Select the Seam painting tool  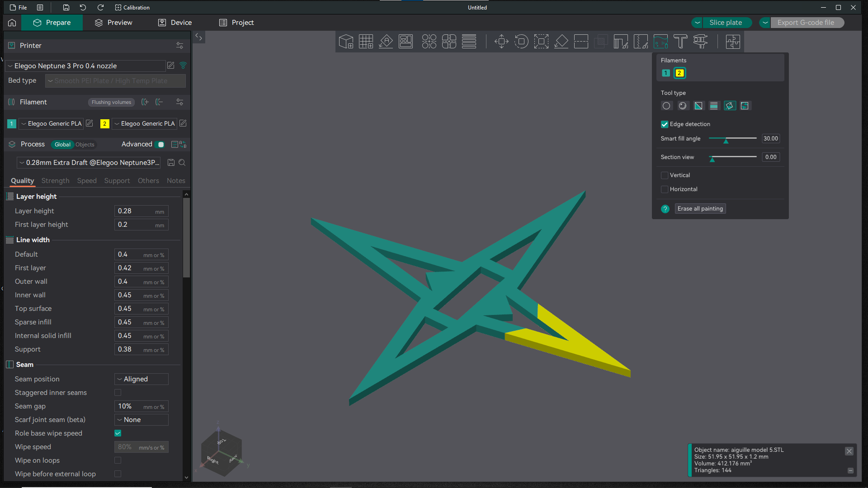pos(641,41)
